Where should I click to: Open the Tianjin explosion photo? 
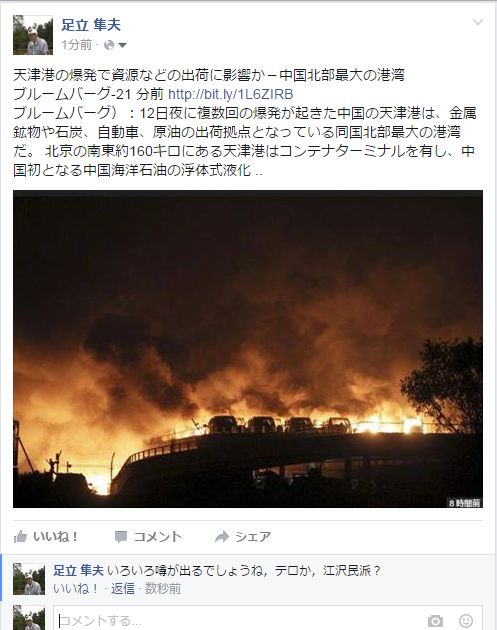click(x=248, y=349)
